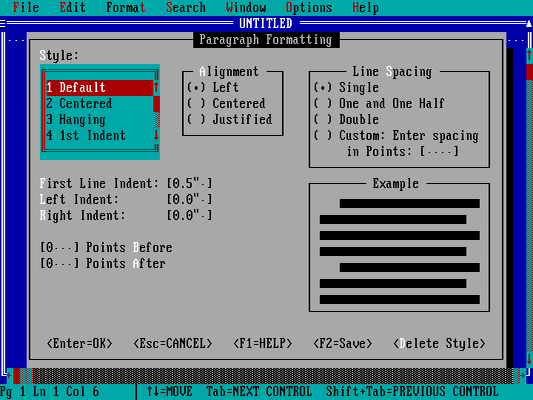The image size is (533, 400).
Task: Select the '2 Centered' style
Action: coord(99,103)
